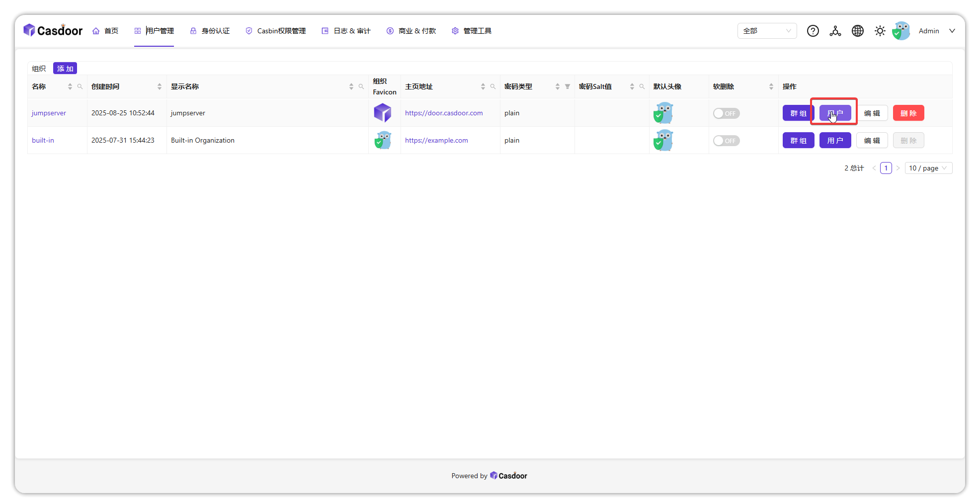Open the 全部 organization dropdown

[767, 31]
